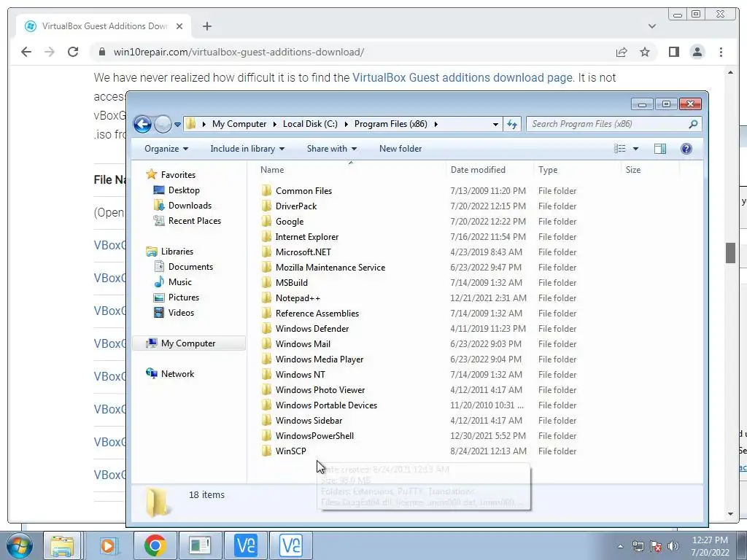Click the Chrome taskbar icon

click(155, 545)
